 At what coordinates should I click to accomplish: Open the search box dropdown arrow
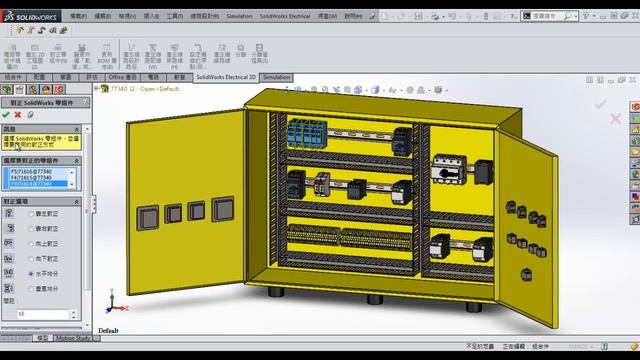(x=576, y=16)
